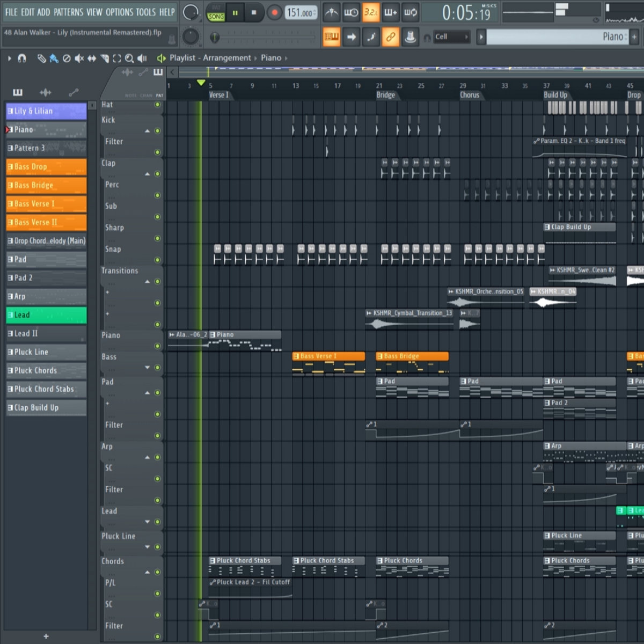This screenshot has height=644, width=644.
Task: Collapse the Chords track group
Action: click(x=147, y=572)
